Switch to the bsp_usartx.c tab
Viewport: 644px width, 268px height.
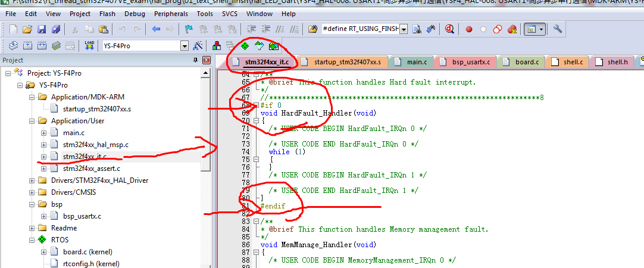(466, 62)
